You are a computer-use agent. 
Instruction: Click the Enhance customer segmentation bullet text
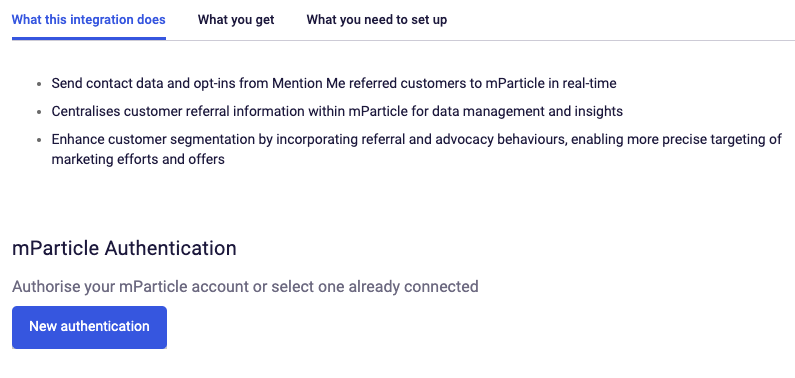tap(417, 149)
